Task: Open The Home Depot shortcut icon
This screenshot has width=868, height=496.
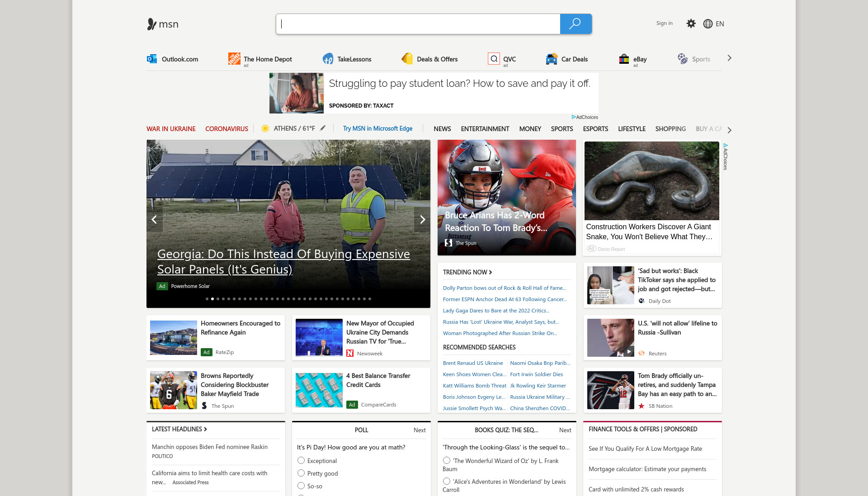Action: 234,58
